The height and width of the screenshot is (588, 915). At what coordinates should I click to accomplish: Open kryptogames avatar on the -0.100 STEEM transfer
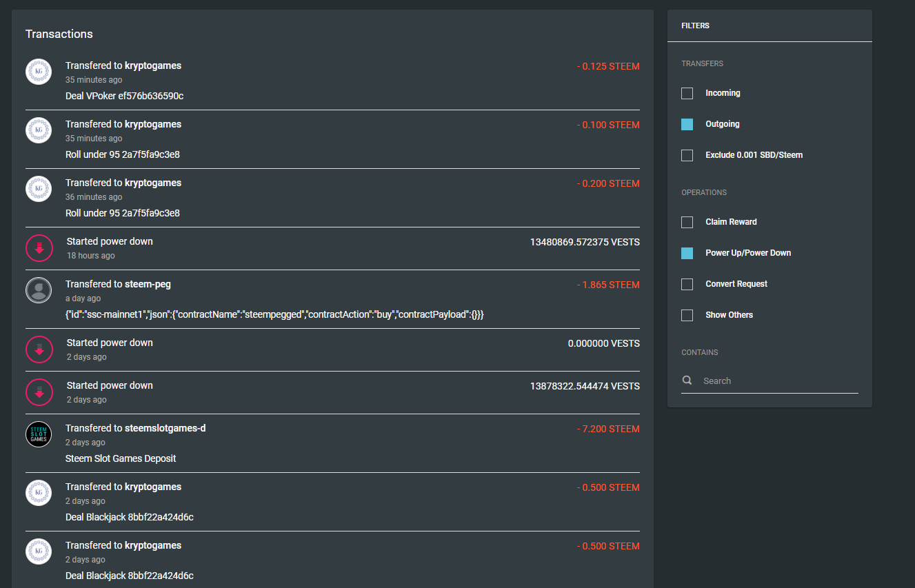click(39, 130)
